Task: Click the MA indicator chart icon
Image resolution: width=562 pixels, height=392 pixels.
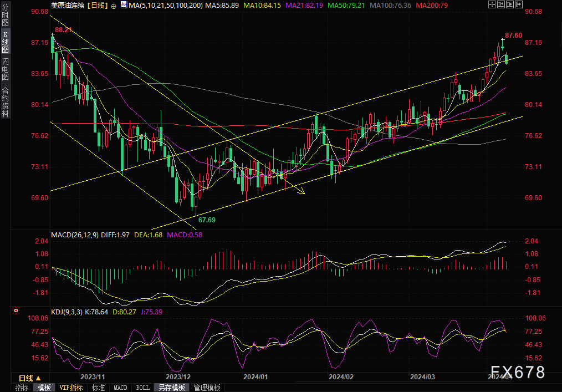Action: (123, 6)
